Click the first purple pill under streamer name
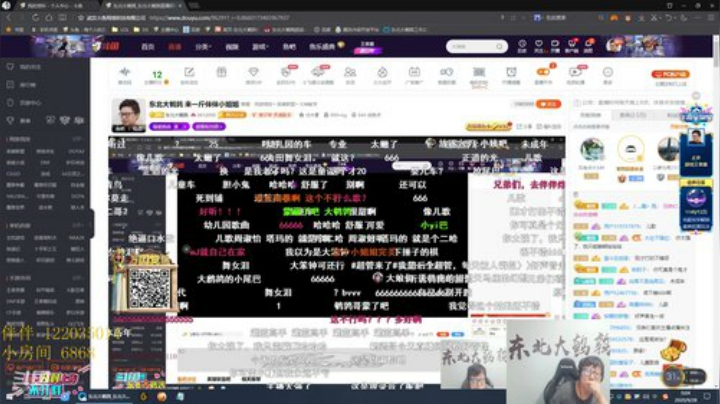The width and height of the screenshot is (720, 404). 169,126
